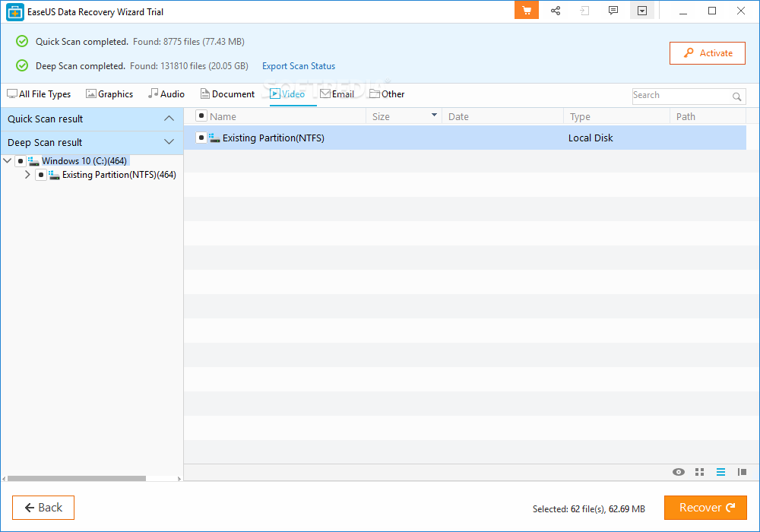Click the EaseUS app logo icon

15,12
